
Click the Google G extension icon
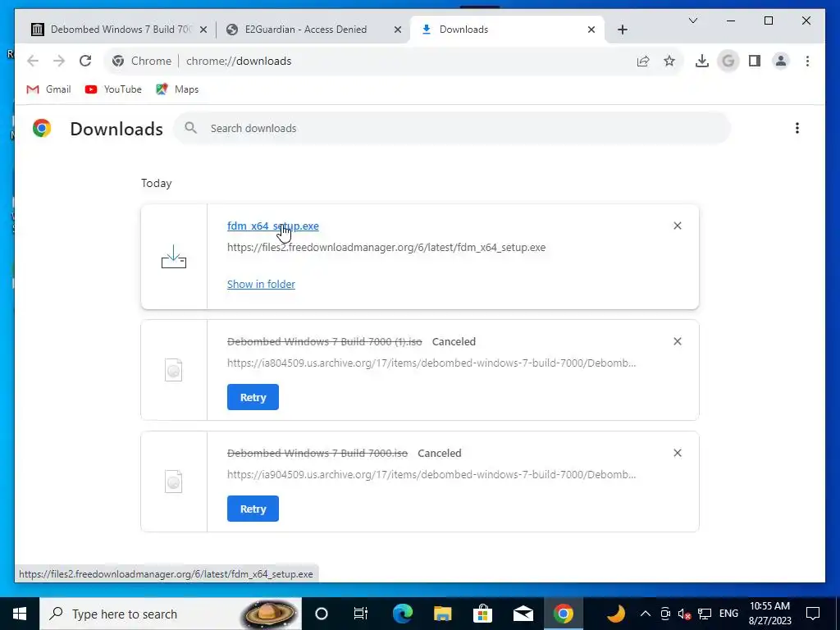(728, 61)
